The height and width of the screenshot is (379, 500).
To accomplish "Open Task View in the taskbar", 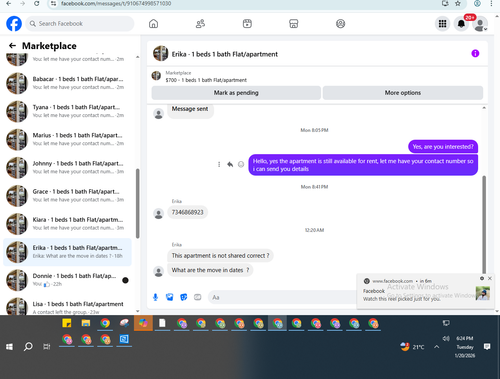I will pos(47,347).
